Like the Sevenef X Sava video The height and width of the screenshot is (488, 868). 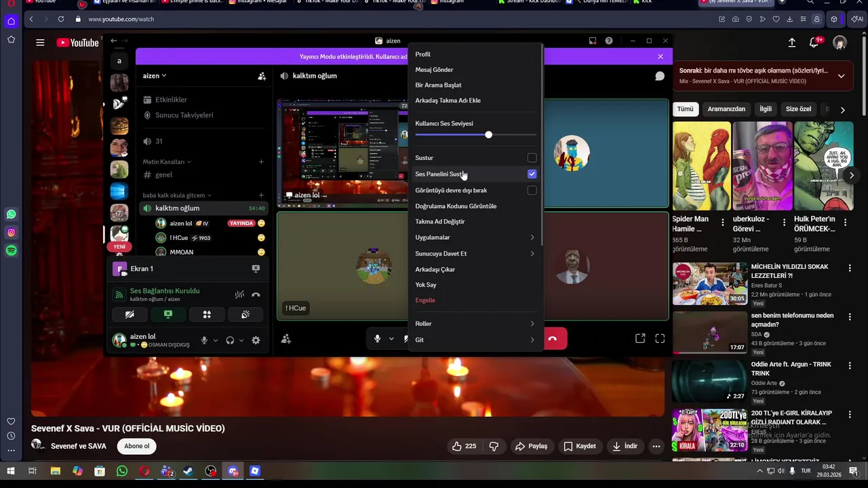464,446
